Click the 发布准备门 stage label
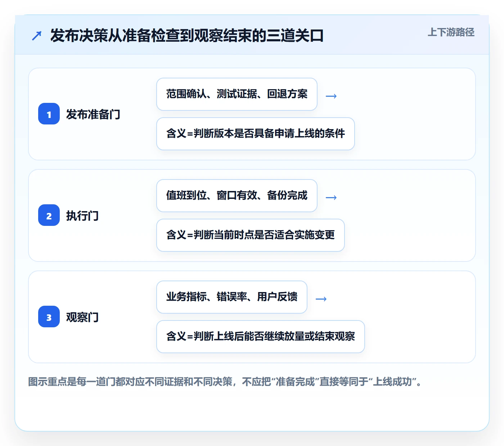504x446 pixels. coord(93,114)
